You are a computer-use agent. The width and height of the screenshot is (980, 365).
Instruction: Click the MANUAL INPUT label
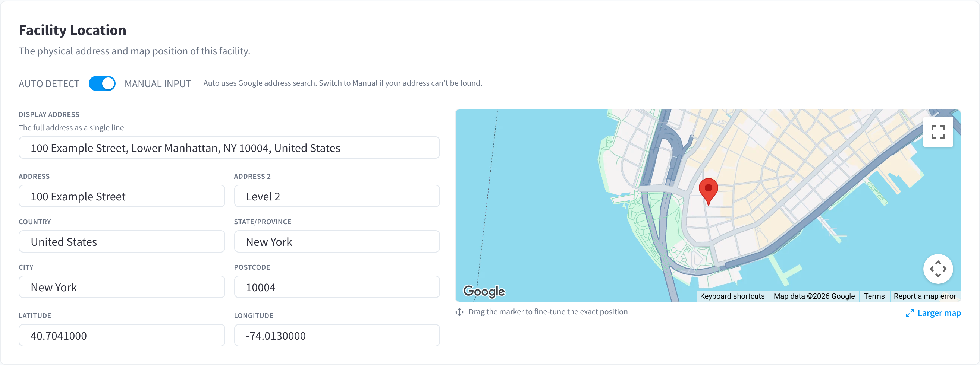(158, 84)
